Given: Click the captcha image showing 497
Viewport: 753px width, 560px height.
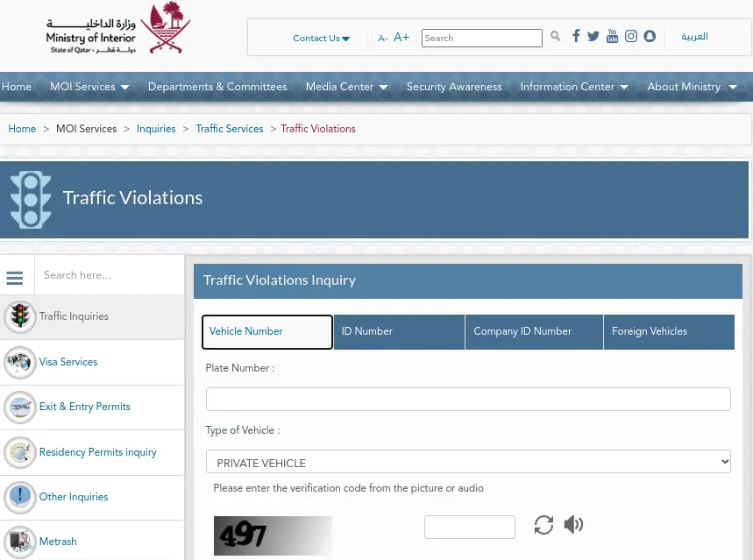Looking at the screenshot, I should (273, 535).
